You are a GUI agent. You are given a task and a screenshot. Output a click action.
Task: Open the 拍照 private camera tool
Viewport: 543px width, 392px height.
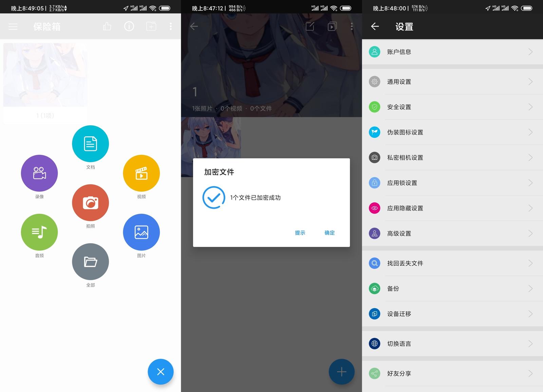(x=90, y=202)
